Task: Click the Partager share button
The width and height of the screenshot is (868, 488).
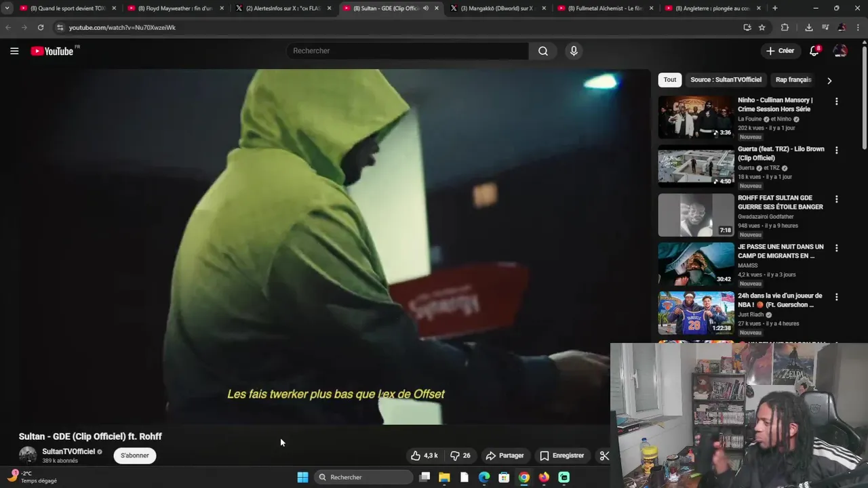Action: (x=505, y=455)
